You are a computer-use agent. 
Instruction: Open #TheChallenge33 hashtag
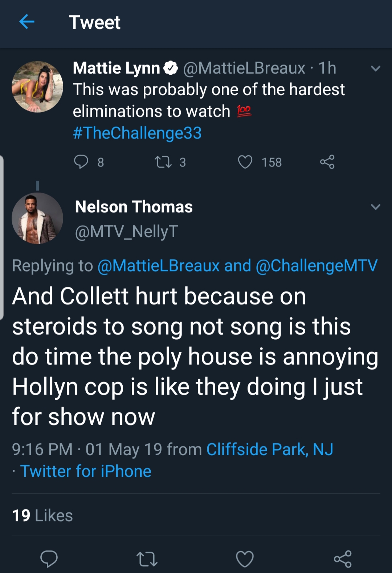(137, 133)
